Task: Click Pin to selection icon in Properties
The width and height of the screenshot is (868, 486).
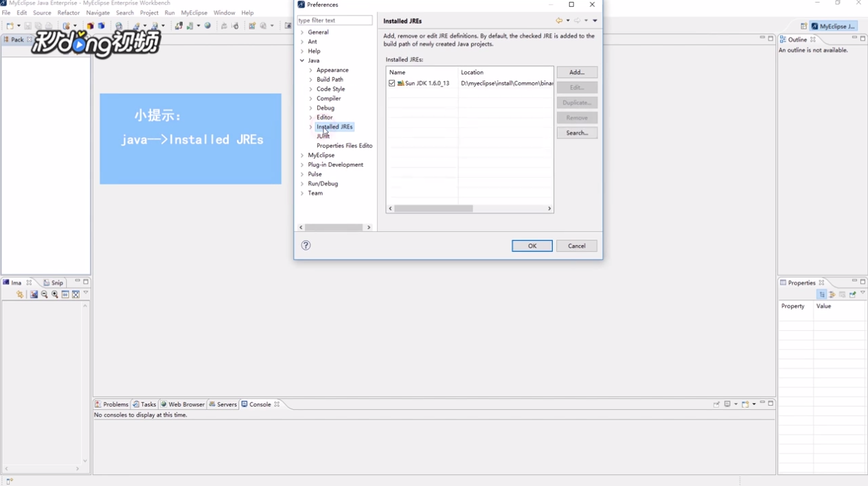Action: pyautogui.click(x=853, y=294)
